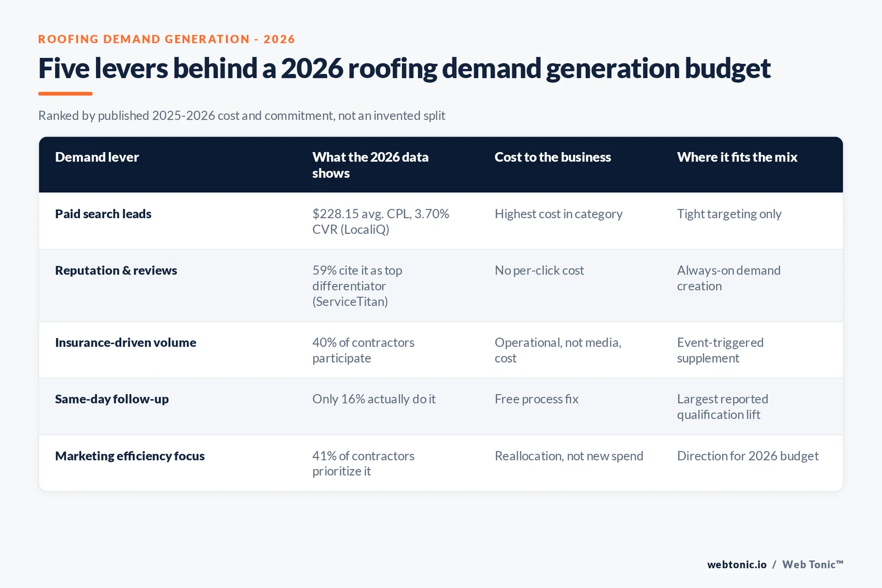This screenshot has width=882, height=588.
Task: Click '59% cite it as top differentiator' cell
Action: click(357, 286)
